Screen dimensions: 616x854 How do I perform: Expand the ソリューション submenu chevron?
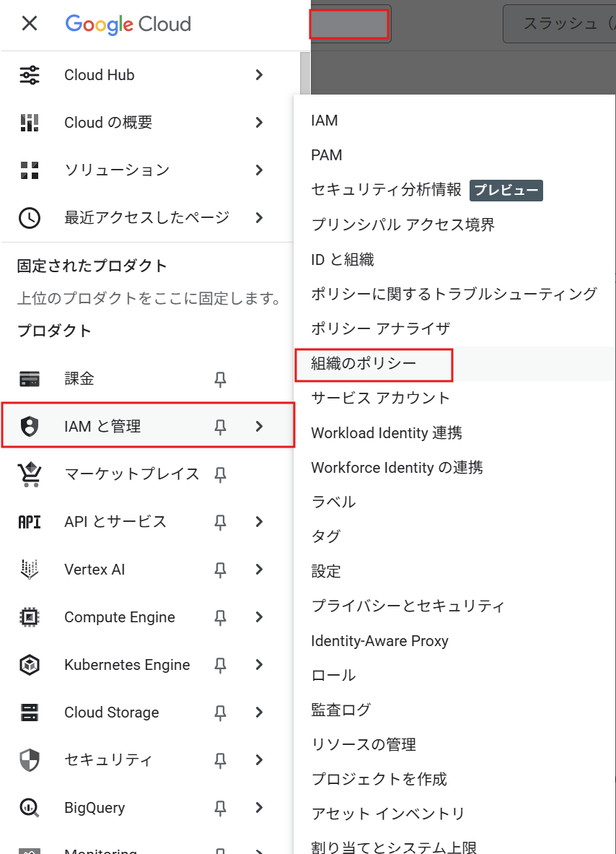(259, 170)
